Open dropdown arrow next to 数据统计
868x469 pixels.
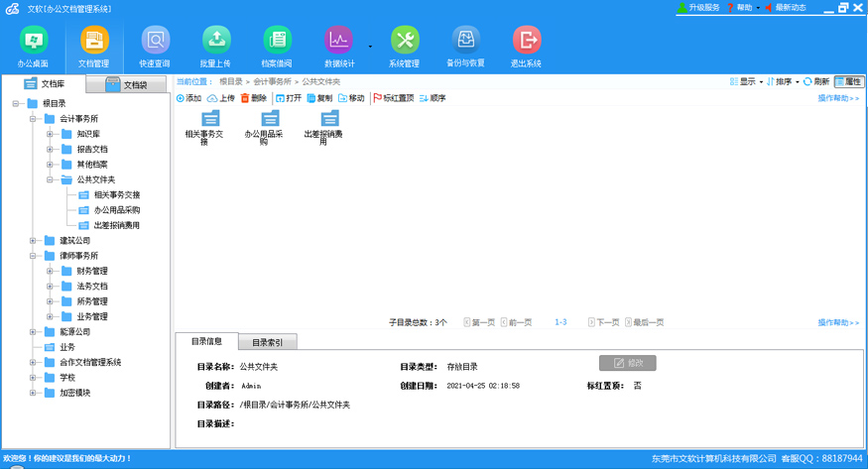point(370,47)
